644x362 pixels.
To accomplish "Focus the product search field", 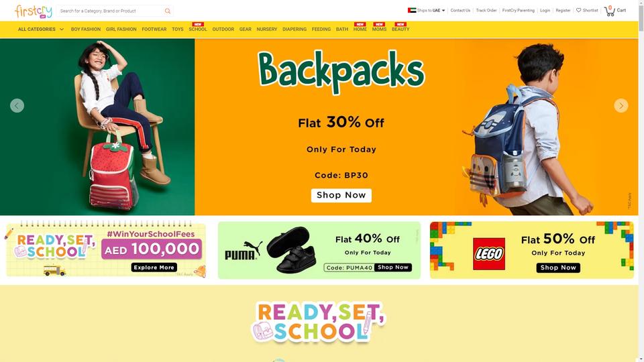I will pos(110,11).
